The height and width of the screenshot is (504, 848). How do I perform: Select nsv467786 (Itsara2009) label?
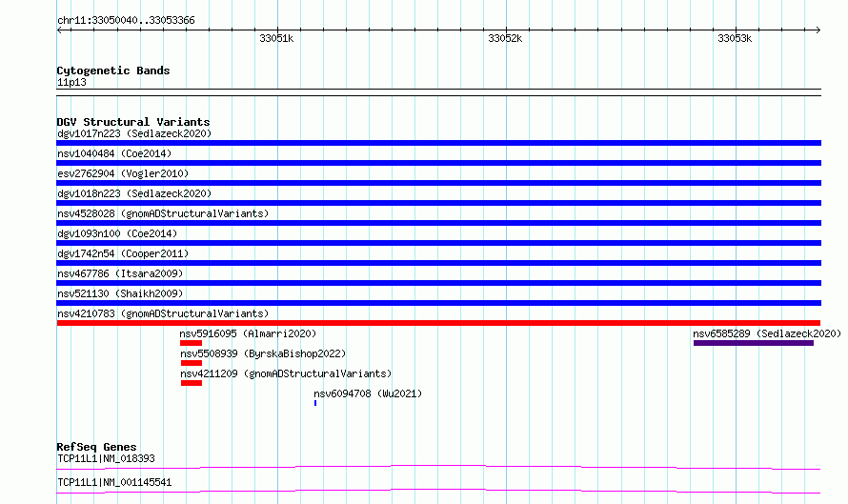point(120,273)
